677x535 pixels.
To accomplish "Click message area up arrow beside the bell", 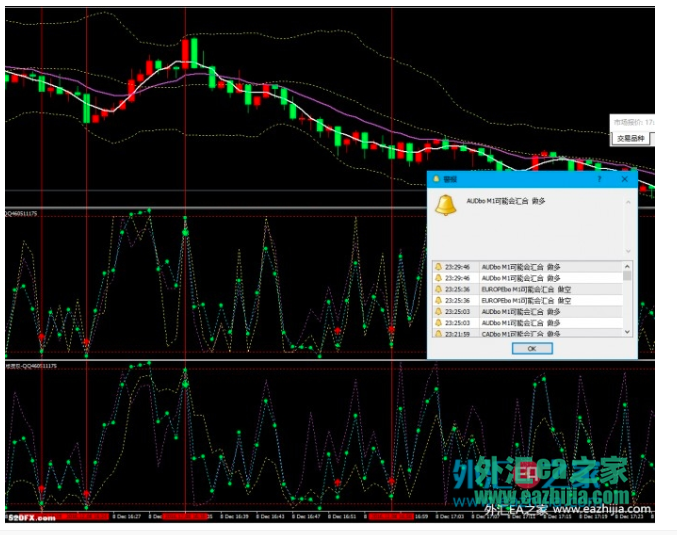I will [x=628, y=203].
